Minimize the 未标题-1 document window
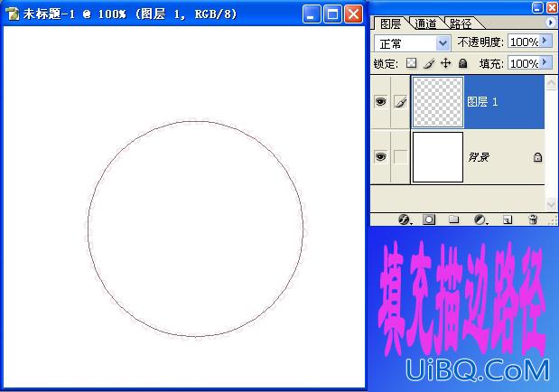Image resolution: width=559 pixels, height=392 pixels. coord(311,14)
